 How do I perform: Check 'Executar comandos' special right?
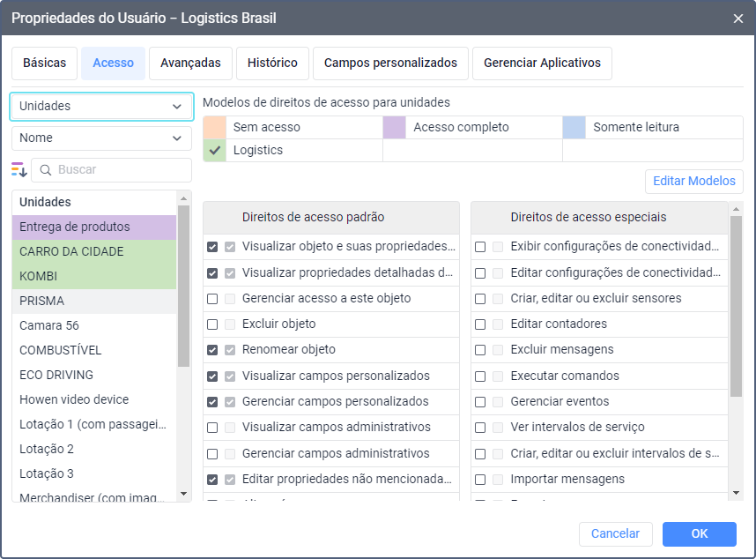coord(480,376)
